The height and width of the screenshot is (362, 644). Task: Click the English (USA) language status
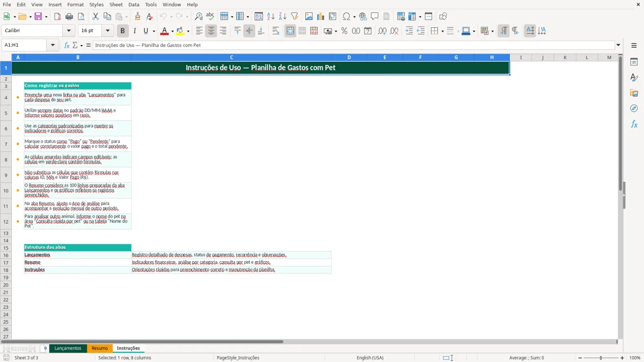pyautogui.click(x=370, y=358)
